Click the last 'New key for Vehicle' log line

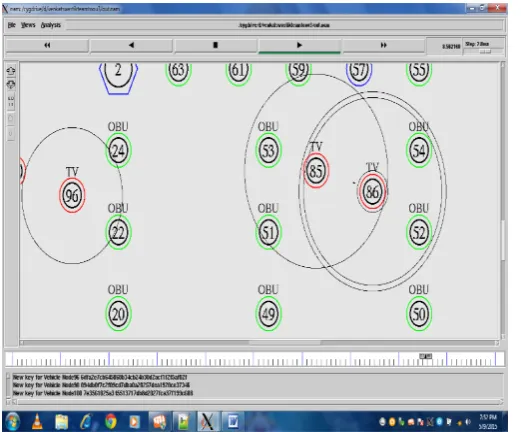103,393
